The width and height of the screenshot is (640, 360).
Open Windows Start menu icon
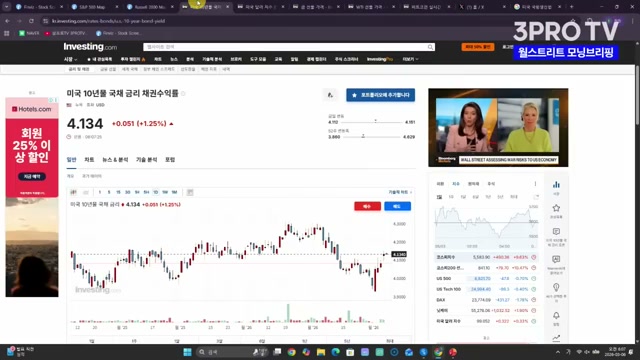[187, 352]
